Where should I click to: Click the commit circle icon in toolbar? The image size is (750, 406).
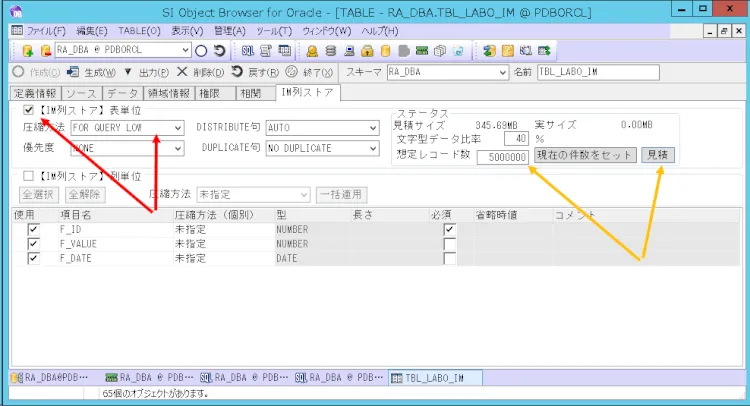201,51
